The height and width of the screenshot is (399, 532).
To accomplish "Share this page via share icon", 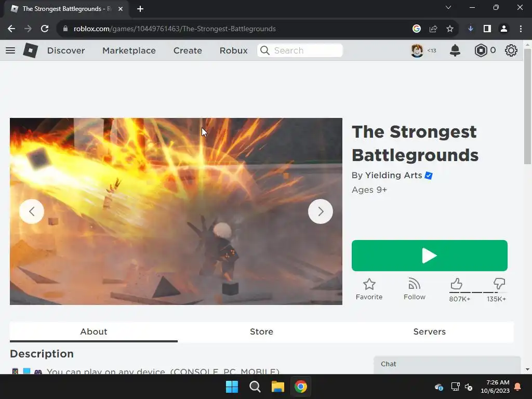I will click(433, 29).
